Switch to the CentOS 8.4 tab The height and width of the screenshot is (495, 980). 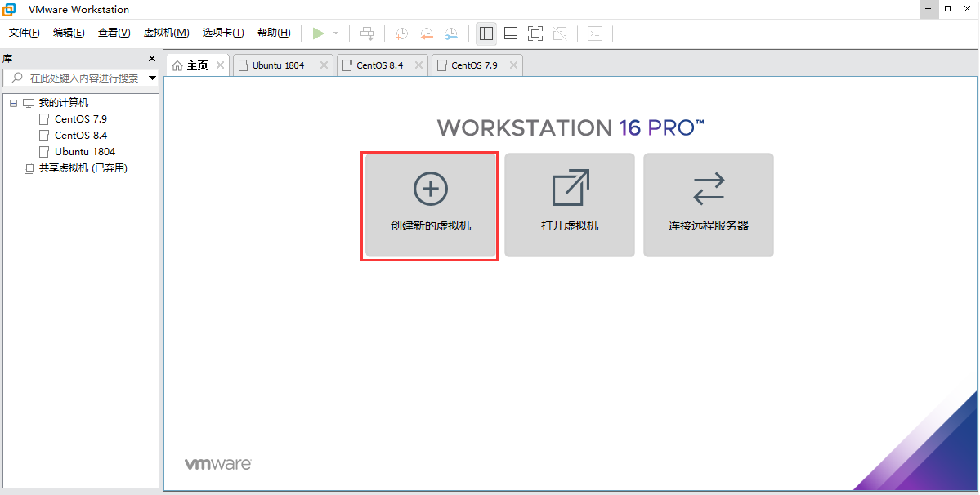[382, 65]
